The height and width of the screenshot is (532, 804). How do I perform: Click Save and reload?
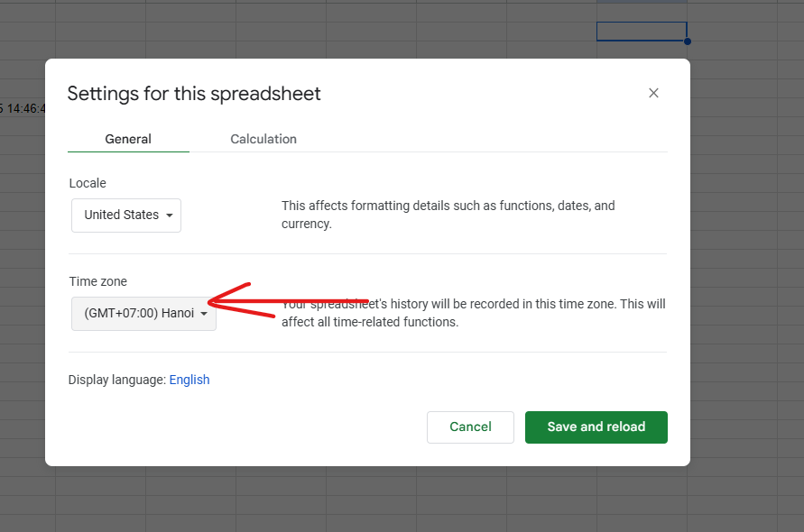tap(596, 427)
